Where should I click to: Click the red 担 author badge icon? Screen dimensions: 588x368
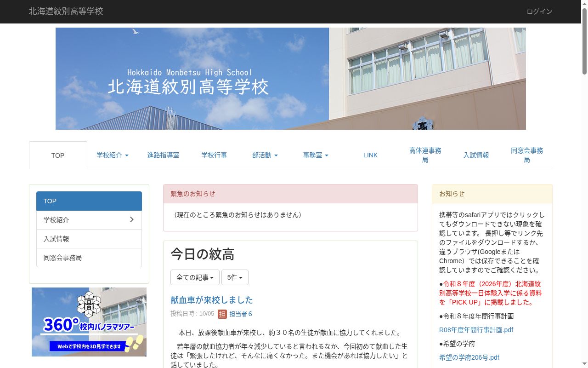click(222, 314)
